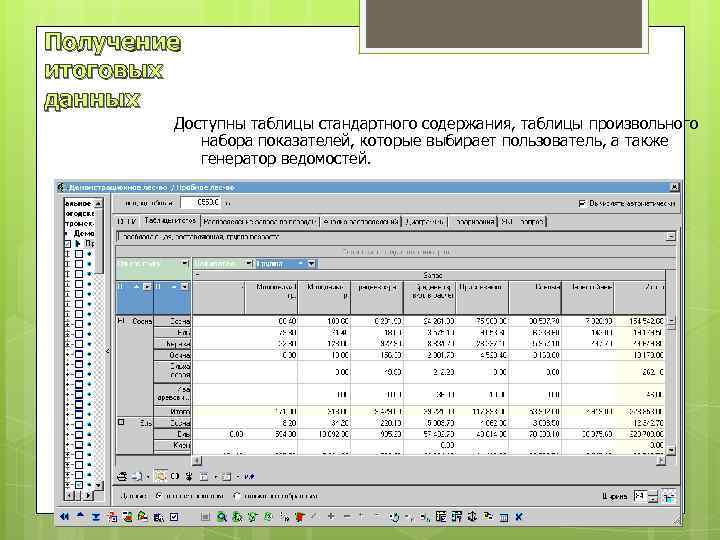Open the table-type combo box dropdown button

(x=671, y=236)
